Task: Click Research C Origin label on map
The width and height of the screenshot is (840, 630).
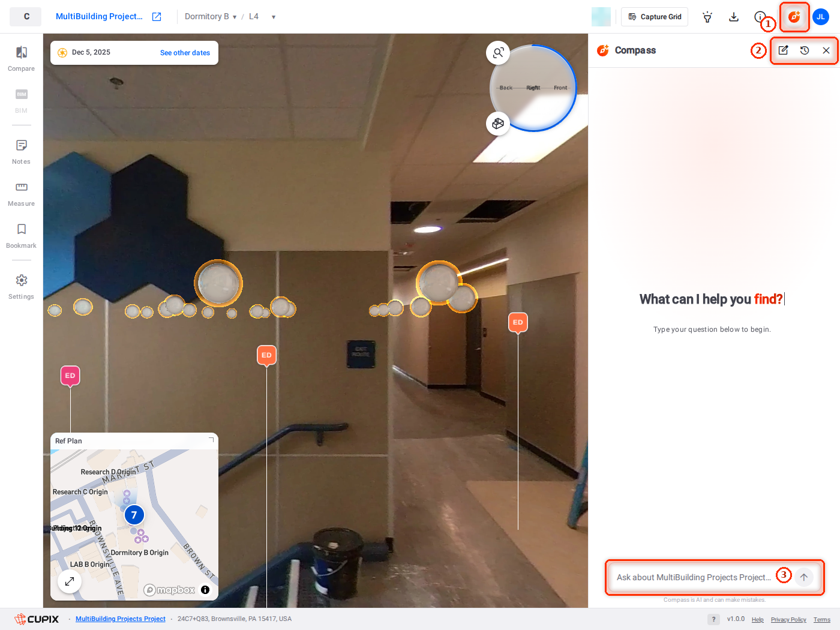Action: (x=80, y=492)
